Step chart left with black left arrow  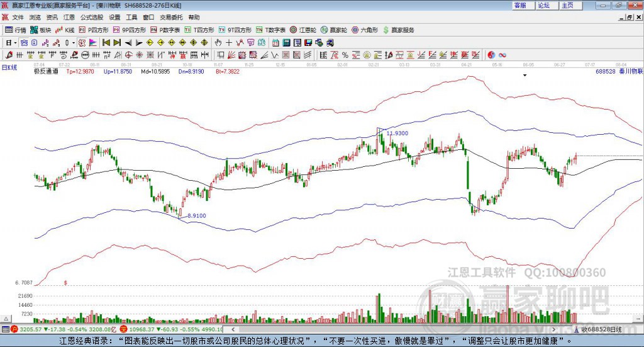pos(128,43)
